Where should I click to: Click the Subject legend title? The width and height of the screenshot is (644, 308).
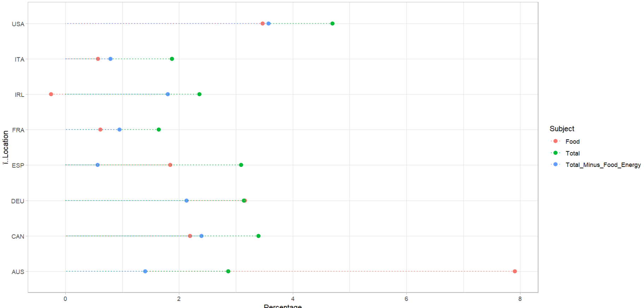click(x=562, y=129)
